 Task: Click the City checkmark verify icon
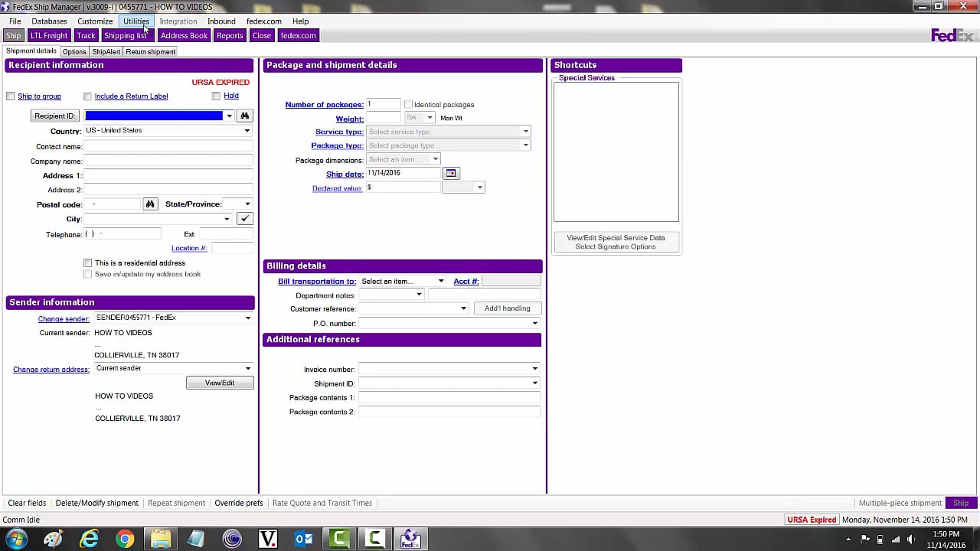point(244,219)
